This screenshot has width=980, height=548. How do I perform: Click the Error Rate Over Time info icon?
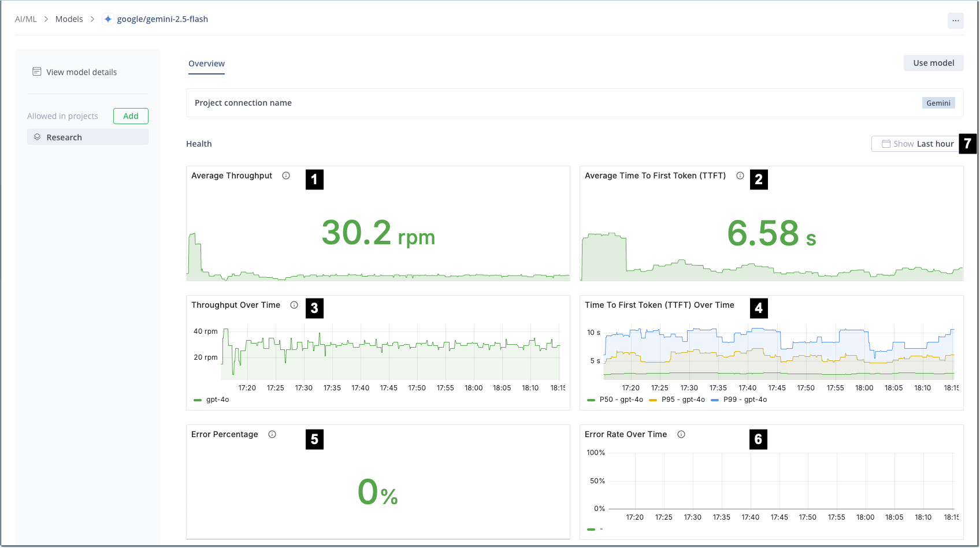681,434
